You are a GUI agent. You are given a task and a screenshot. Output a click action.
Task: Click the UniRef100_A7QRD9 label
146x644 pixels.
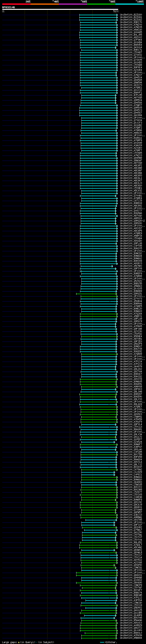(131, 354)
